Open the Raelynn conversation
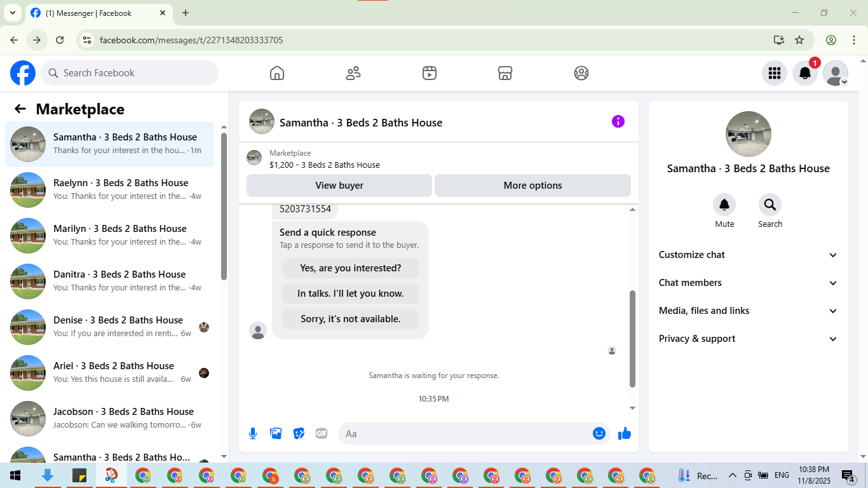The image size is (868, 488). pyautogui.click(x=110, y=190)
